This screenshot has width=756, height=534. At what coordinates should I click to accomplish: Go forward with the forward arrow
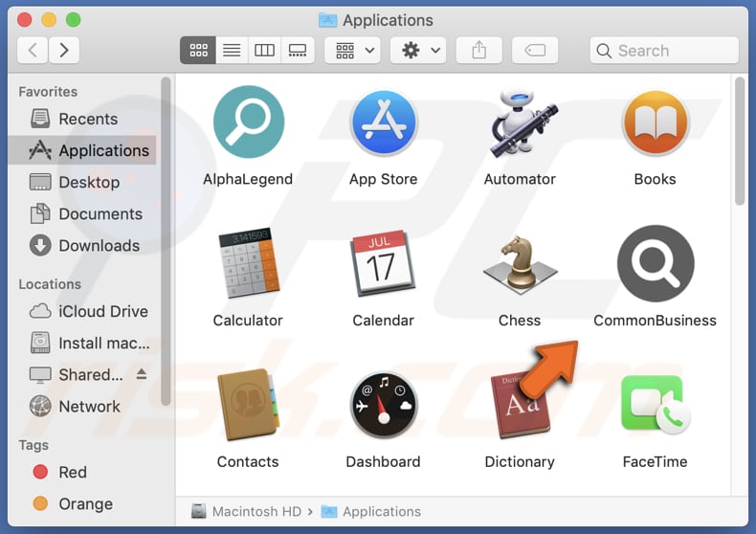pyautogui.click(x=64, y=50)
